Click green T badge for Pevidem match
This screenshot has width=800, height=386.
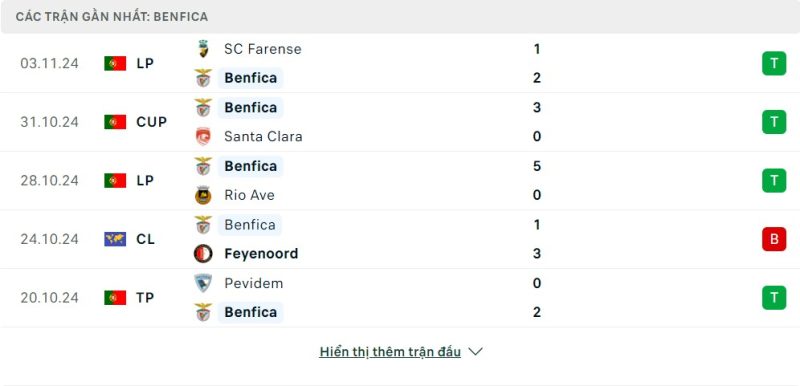tap(774, 298)
